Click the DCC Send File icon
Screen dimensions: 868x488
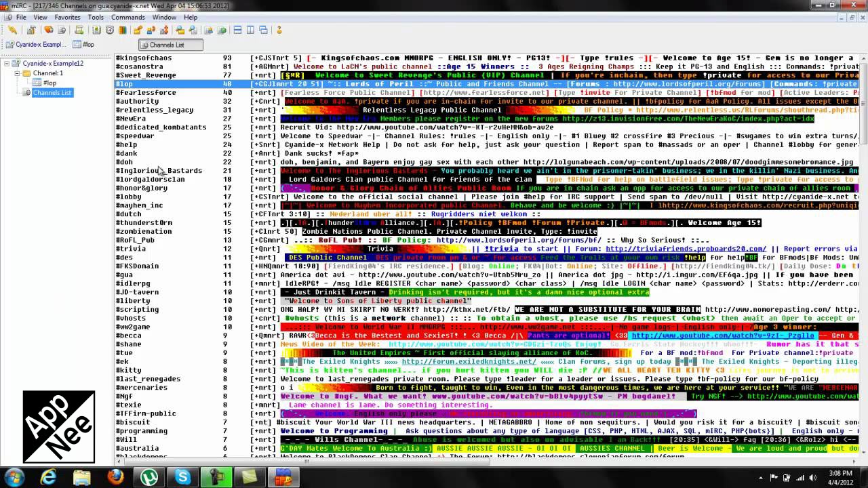pyautogui.click(x=138, y=30)
